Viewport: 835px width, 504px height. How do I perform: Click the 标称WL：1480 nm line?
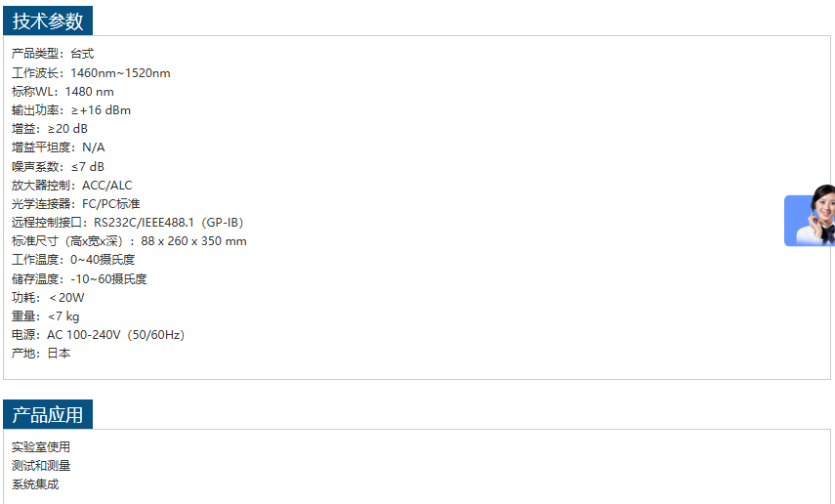[x=63, y=92]
